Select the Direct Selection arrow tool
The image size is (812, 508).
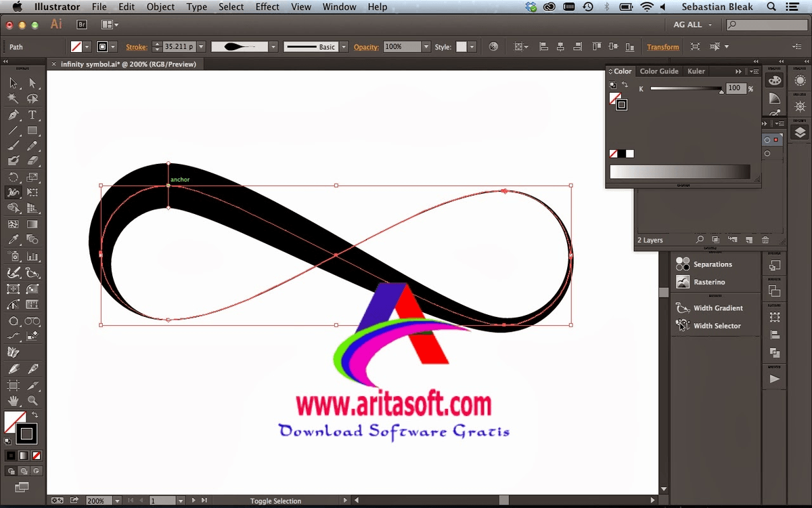[x=32, y=83]
